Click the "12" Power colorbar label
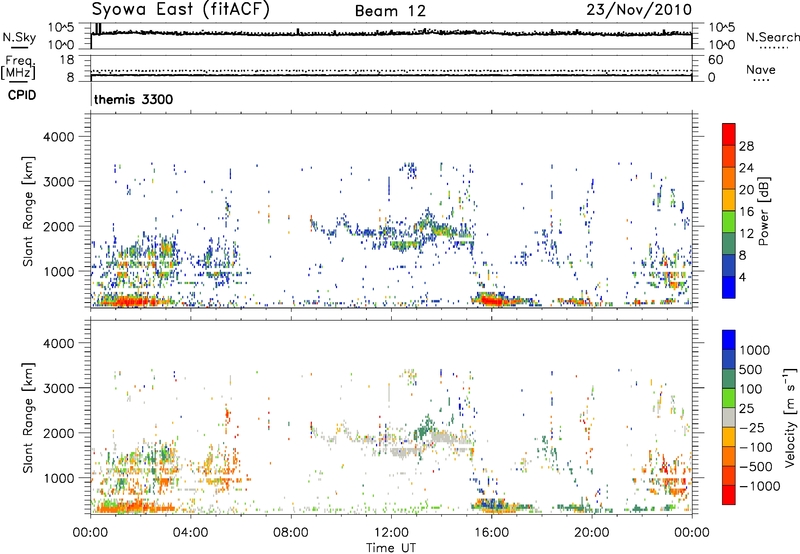 click(746, 234)
